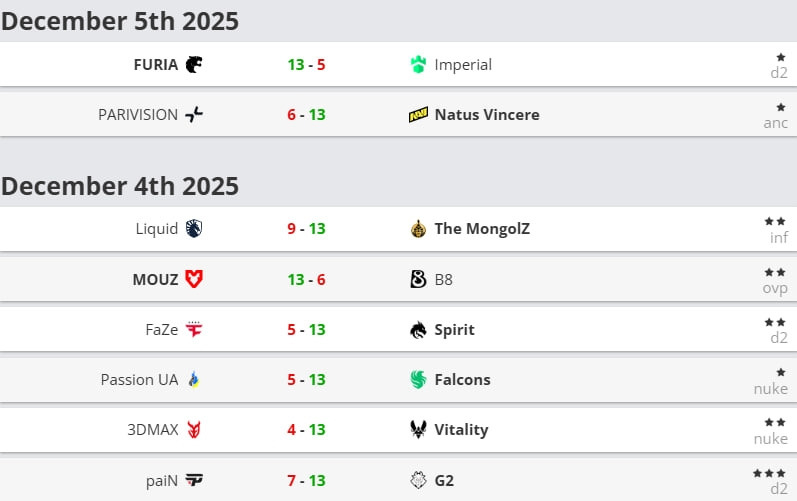Click the FaZe red logo
Image resolution: width=797 pixels, height=501 pixels.
point(194,329)
